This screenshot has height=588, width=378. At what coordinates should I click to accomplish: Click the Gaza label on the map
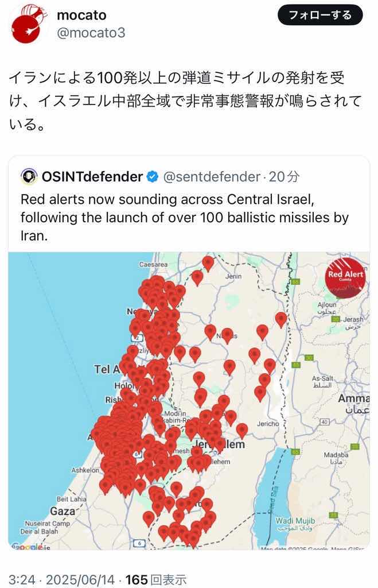[63, 510]
